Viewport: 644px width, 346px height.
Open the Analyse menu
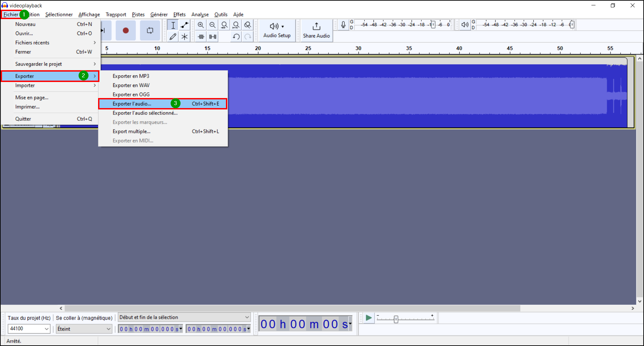coord(200,14)
